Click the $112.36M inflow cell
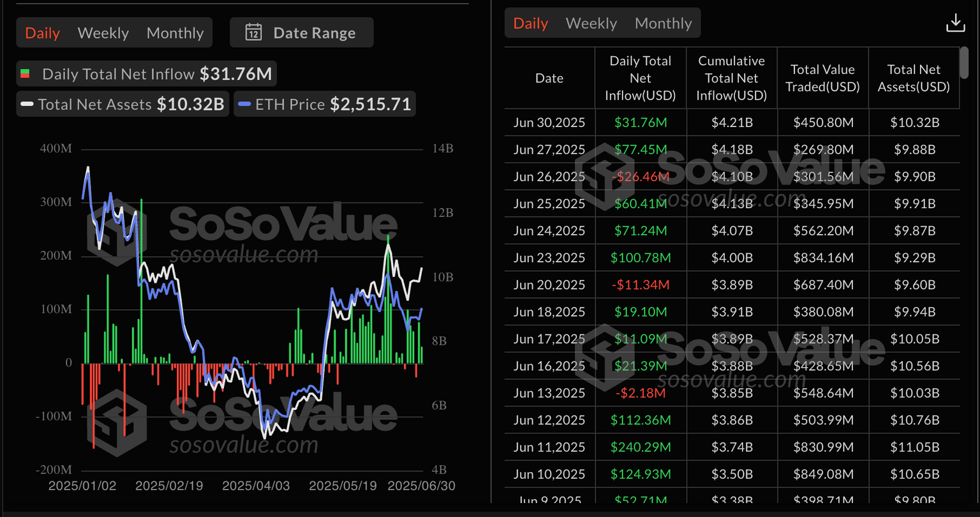 click(x=641, y=420)
